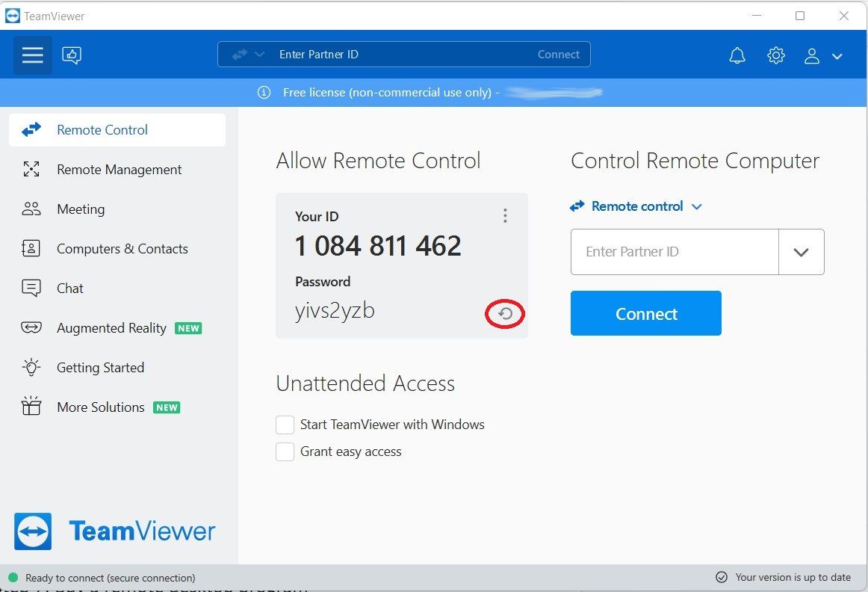
Task: Click the Enter Partner ID input field
Action: click(x=672, y=251)
